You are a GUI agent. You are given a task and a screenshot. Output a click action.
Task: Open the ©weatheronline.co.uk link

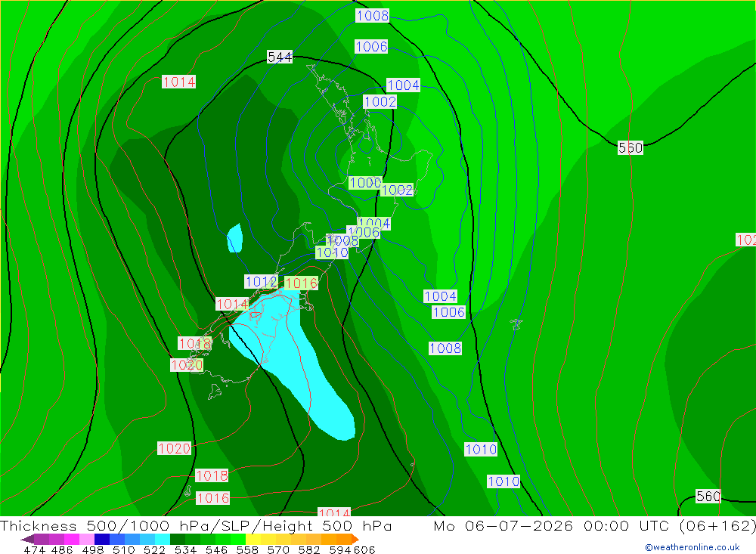[x=692, y=547]
